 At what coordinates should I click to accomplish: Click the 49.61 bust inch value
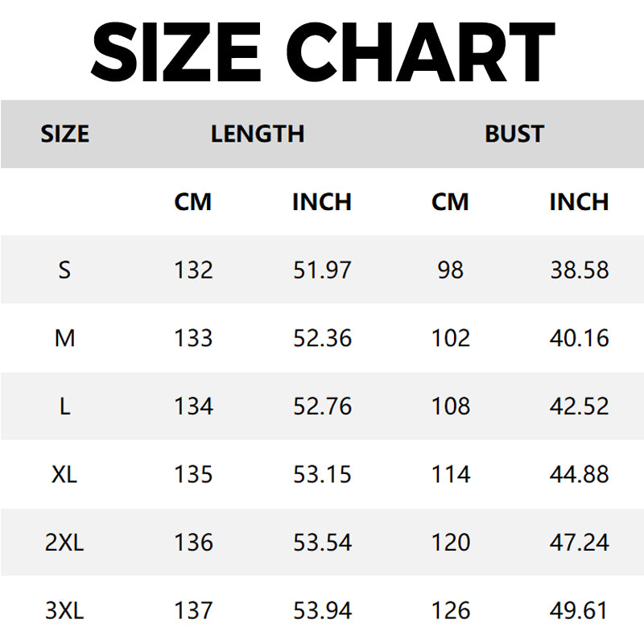click(579, 611)
